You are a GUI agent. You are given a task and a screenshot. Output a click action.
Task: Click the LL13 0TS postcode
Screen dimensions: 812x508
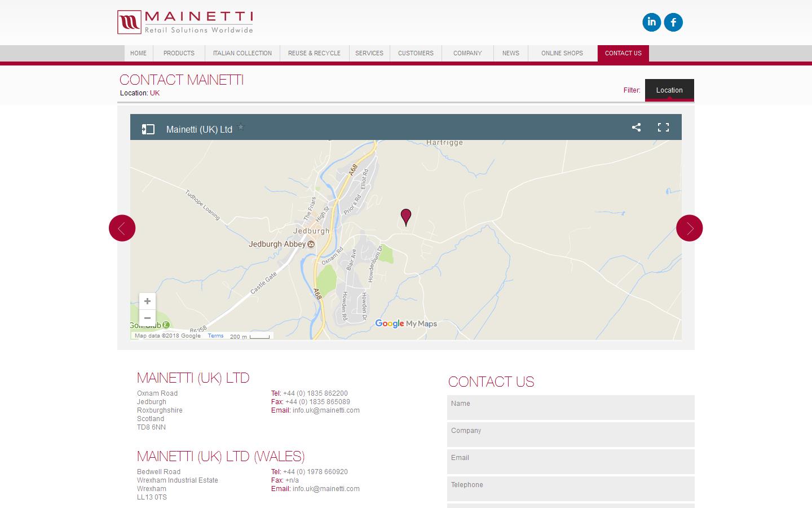point(152,497)
